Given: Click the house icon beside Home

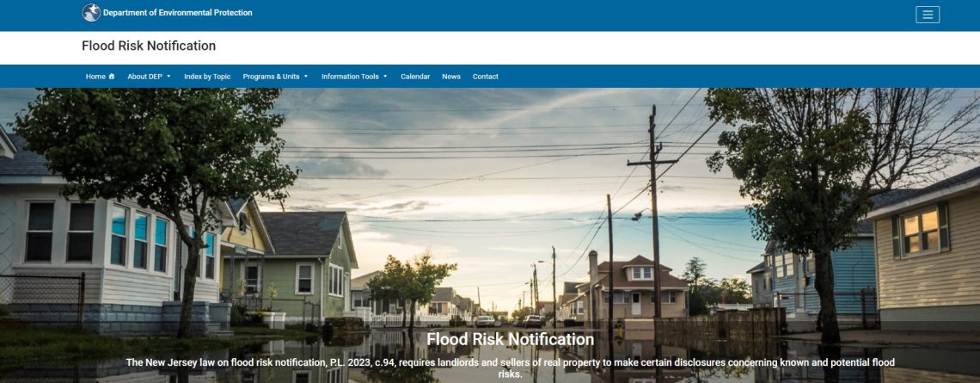Looking at the screenshot, I should [x=112, y=77].
